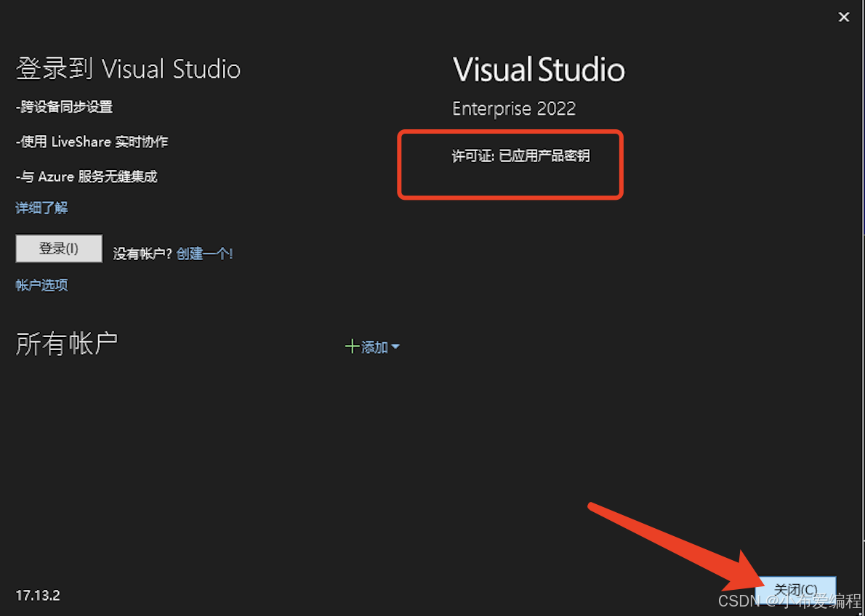Expand the 添加 add account dropdown

(x=372, y=347)
